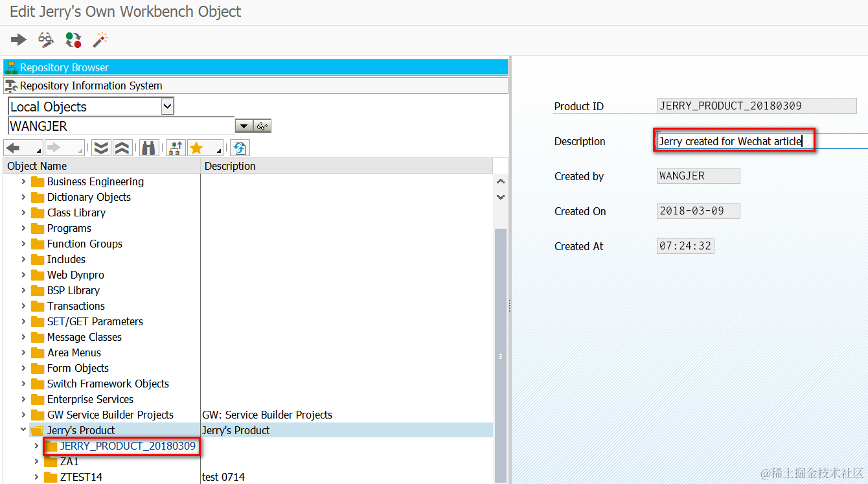Select the JERRY_PRODUCT_20180309 tree item

click(128, 446)
